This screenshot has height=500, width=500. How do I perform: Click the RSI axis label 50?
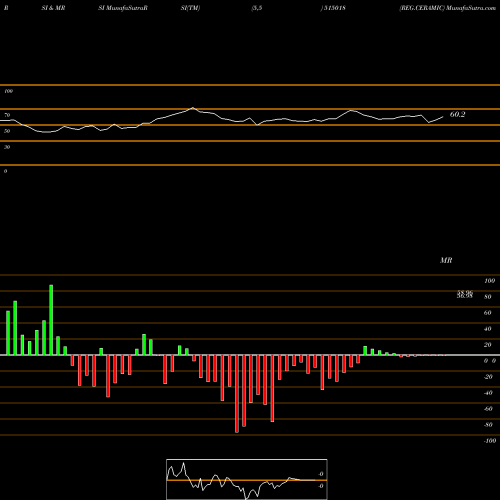[7, 131]
